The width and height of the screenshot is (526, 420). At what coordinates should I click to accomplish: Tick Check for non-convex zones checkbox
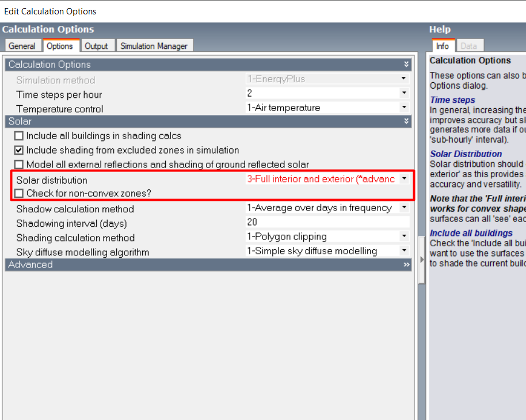19,193
